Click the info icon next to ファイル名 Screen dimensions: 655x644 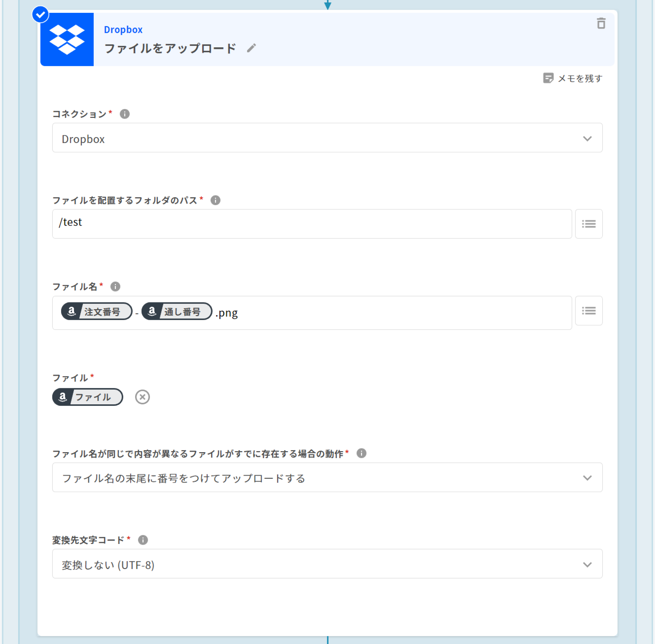pos(115,286)
